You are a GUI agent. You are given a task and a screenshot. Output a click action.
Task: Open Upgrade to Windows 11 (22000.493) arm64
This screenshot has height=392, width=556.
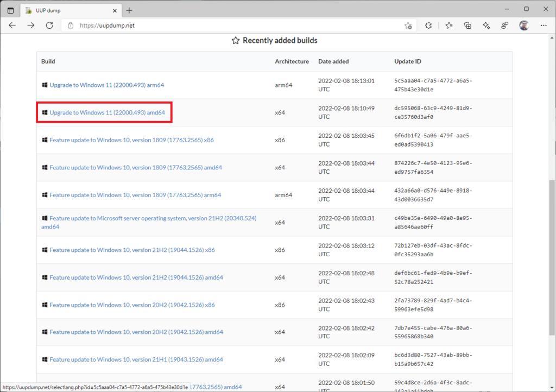click(106, 85)
